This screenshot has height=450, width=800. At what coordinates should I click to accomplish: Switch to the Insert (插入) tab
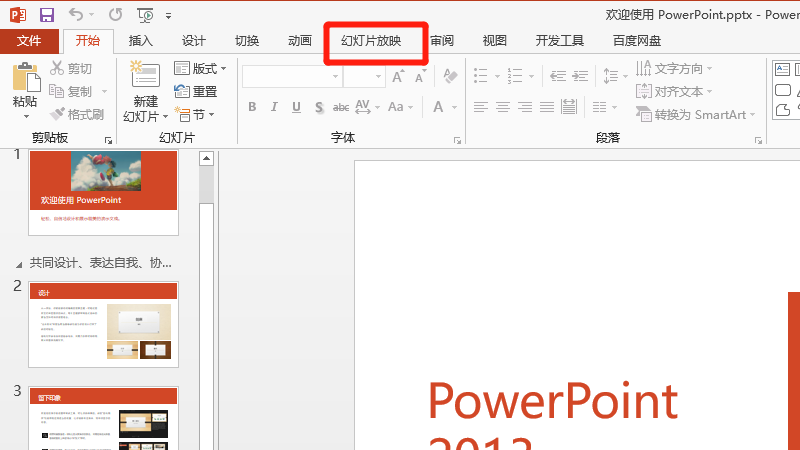[141, 41]
